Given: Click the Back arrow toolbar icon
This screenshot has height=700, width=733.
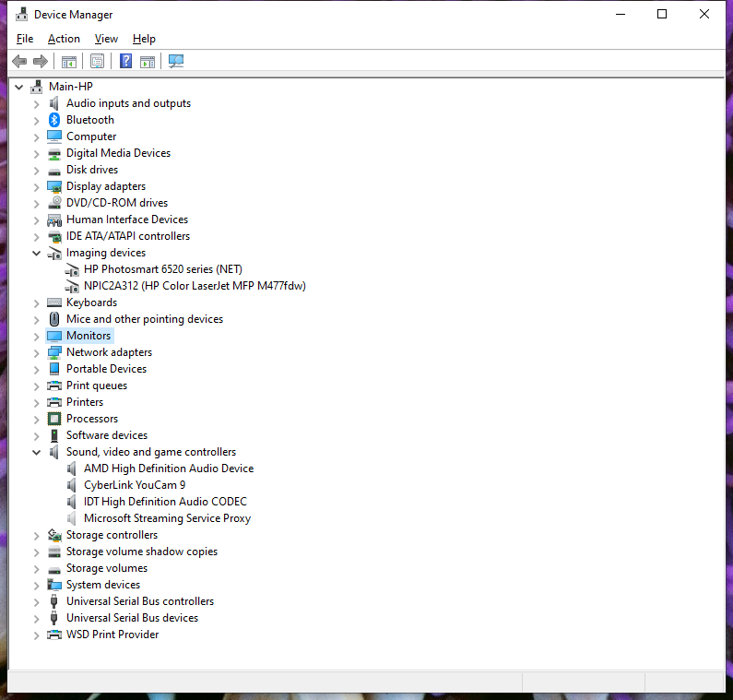Looking at the screenshot, I should (19, 61).
